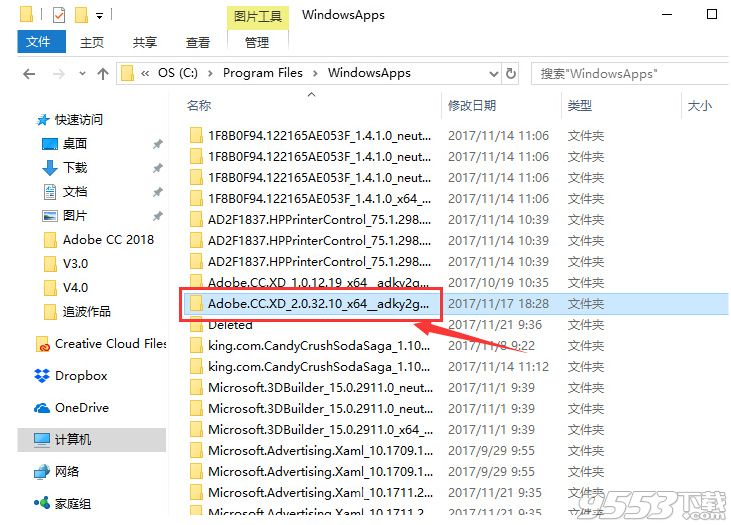Image resolution: width=731 pixels, height=525 pixels.
Task: Click the OneDrive cloud icon
Action: click(x=42, y=408)
